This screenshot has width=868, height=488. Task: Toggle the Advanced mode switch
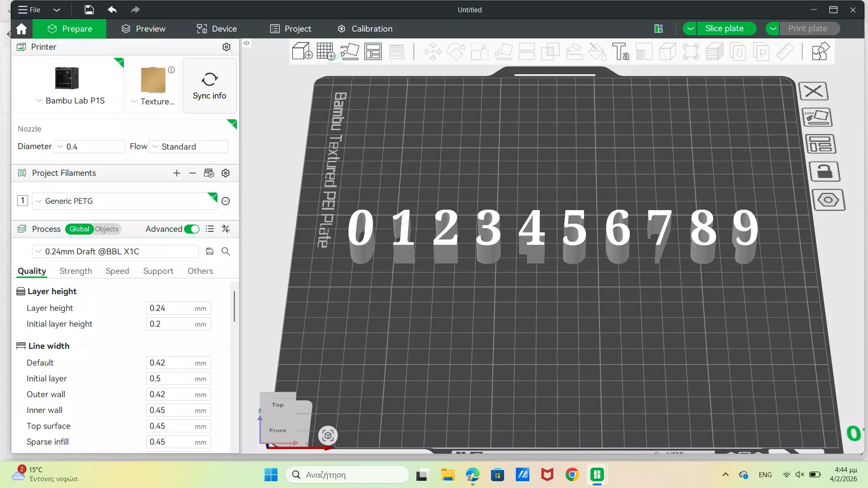click(192, 229)
